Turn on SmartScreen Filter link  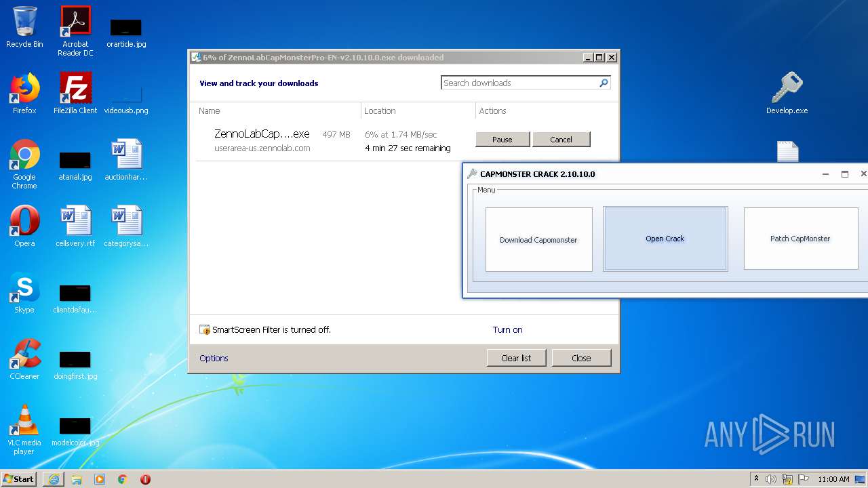(507, 330)
